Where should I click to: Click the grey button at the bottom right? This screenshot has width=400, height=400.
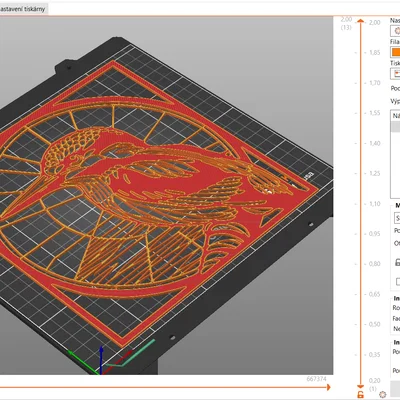coord(395,389)
